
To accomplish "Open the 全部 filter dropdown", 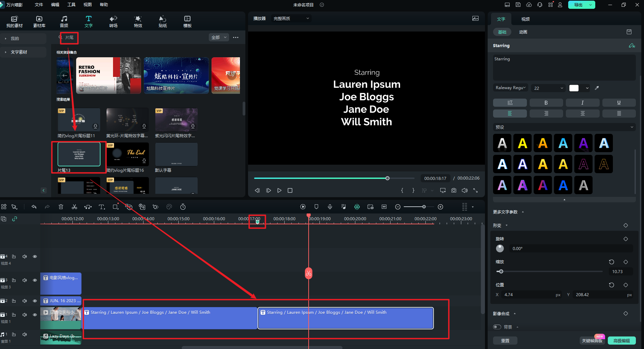I will (219, 37).
